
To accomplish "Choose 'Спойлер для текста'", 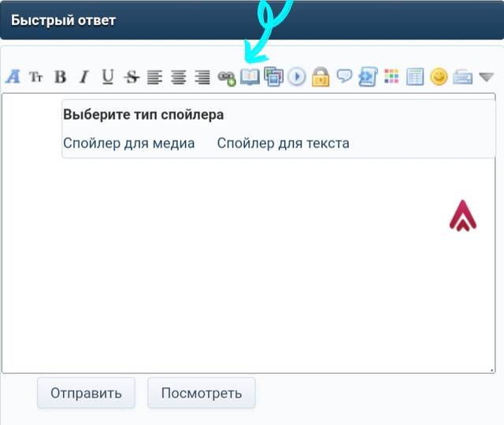I will coord(283,143).
